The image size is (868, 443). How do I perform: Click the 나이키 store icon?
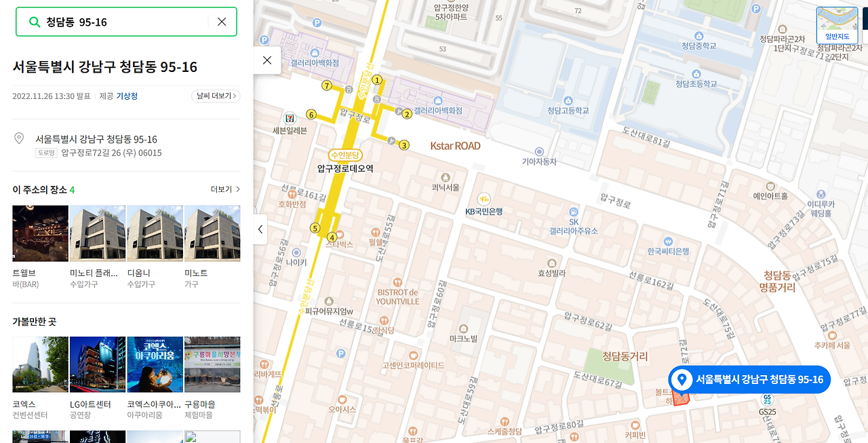(x=296, y=252)
